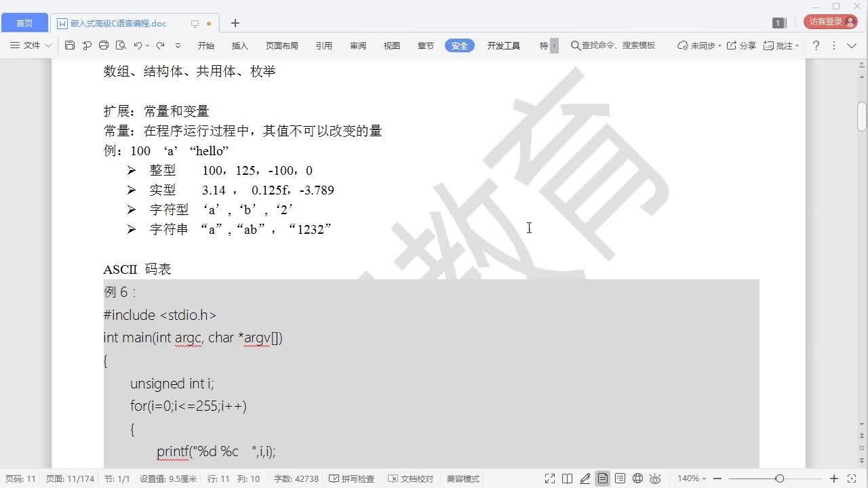Click the 页码: 11 status bar entry
The width and height of the screenshot is (868, 488).
click(x=20, y=479)
